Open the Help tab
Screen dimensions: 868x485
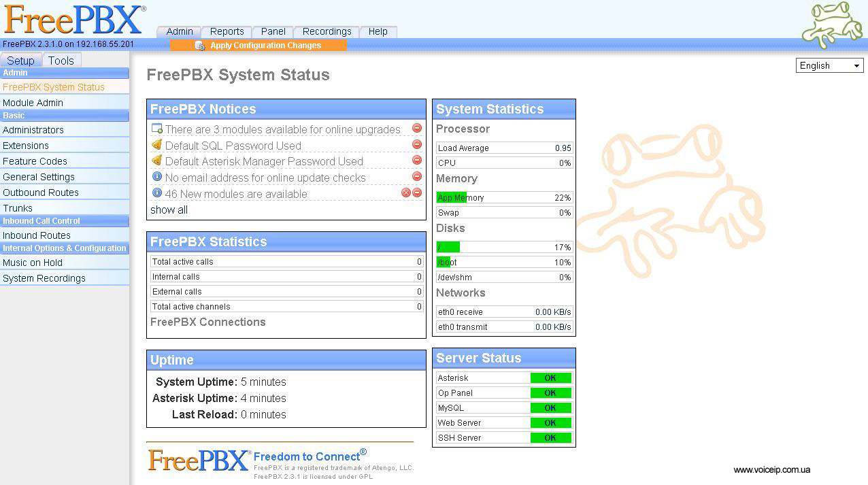click(x=378, y=31)
